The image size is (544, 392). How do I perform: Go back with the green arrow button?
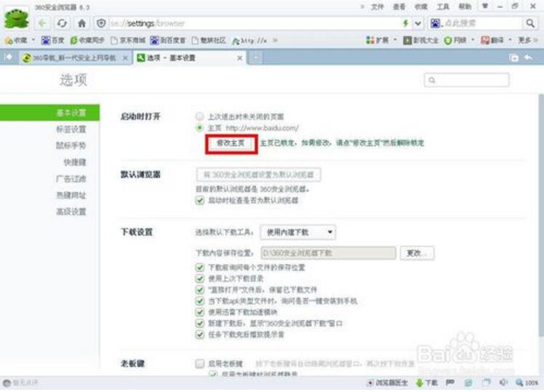click(x=42, y=23)
